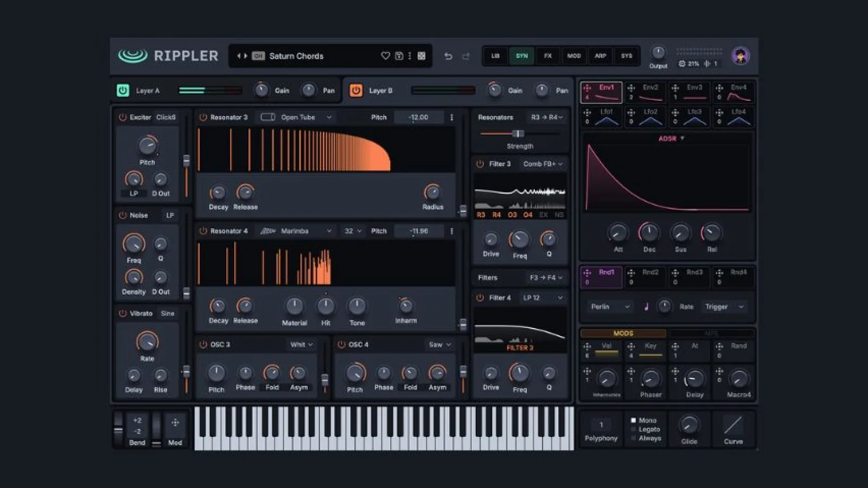Viewport: 868px width, 488px height.
Task: Click the Output volume knob
Action: [658, 53]
